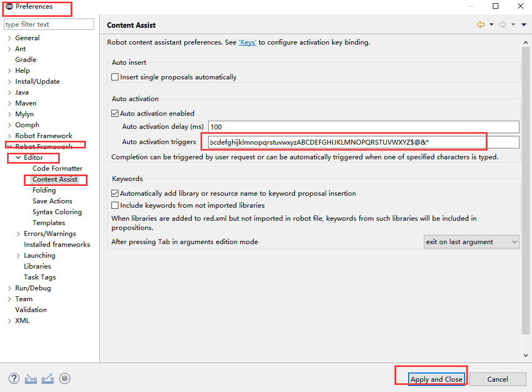Viewport: 532px width, 392px height.
Task: Open the preferences view menu triangle
Action: tap(524, 24)
